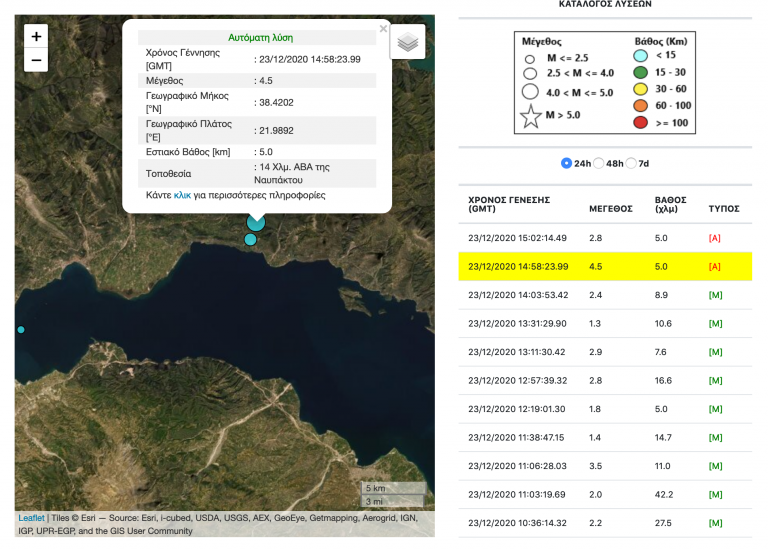Follow the 'κλικ' link for more information

click(182, 195)
